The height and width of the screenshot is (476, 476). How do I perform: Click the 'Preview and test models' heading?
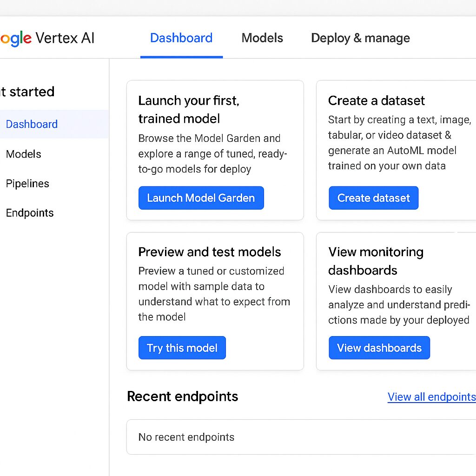pos(210,252)
